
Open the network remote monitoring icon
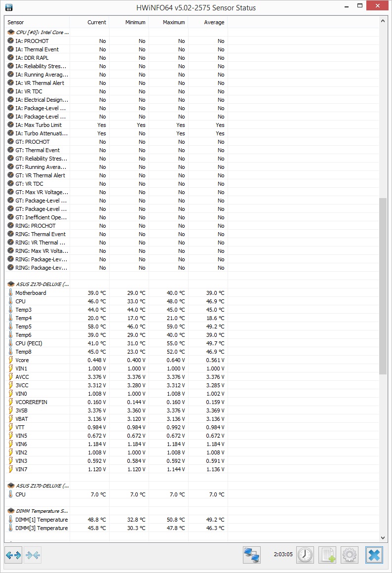(x=252, y=555)
